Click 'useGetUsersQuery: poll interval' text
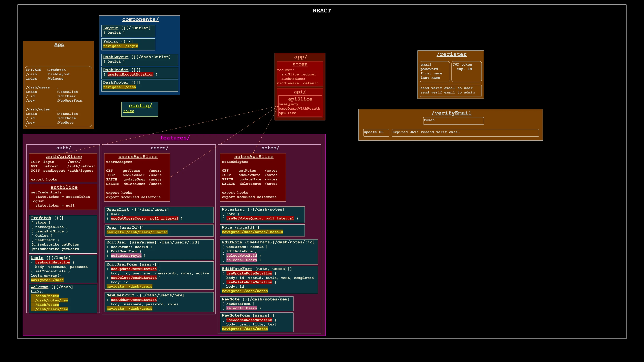Screen dimensions: 644x362 click(144, 219)
